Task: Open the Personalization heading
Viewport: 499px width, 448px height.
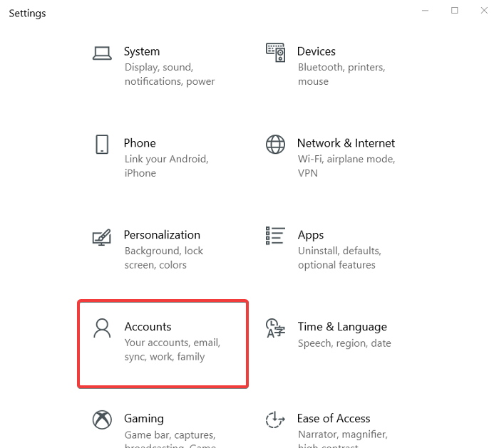Action: click(162, 235)
